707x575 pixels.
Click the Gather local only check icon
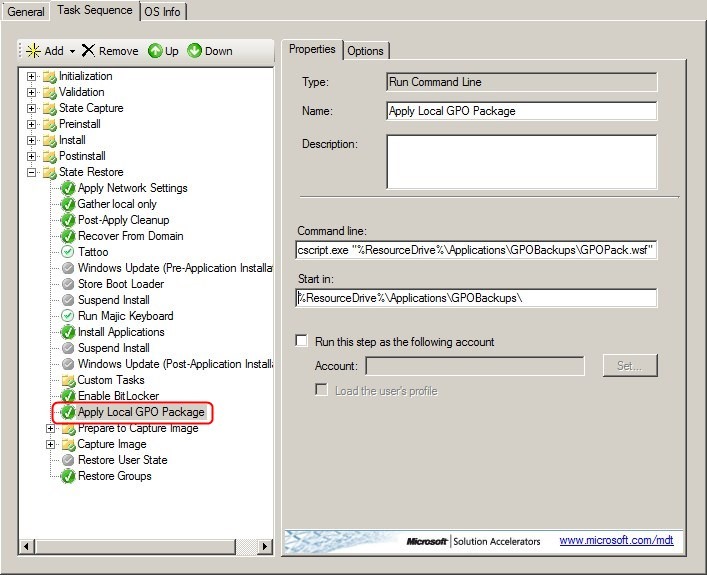[68, 204]
